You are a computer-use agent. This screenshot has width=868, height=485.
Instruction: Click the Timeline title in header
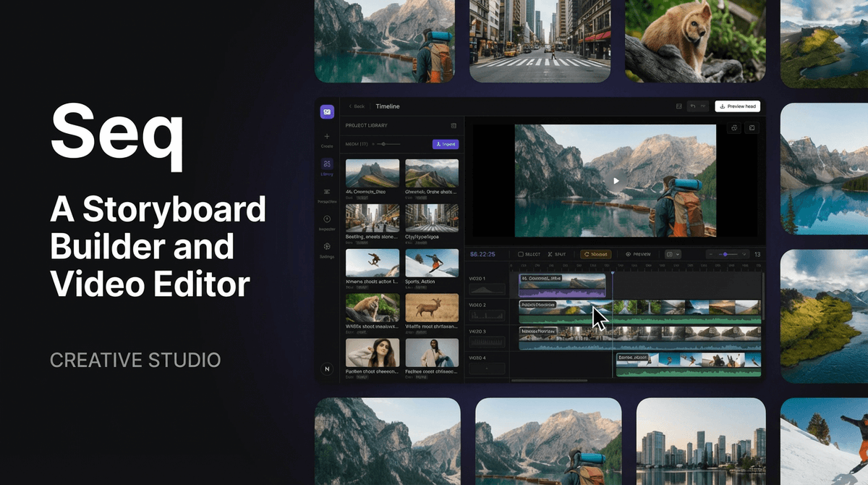pyautogui.click(x=388, y=106)
